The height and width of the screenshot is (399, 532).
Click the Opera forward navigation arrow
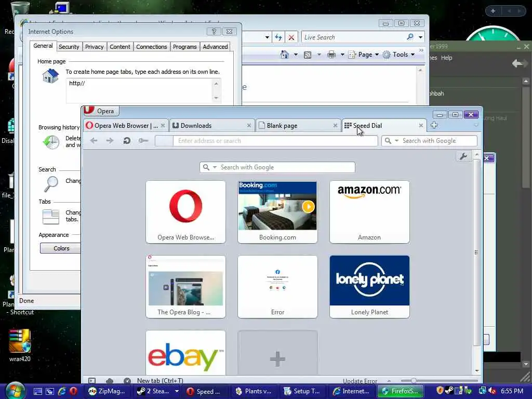pos(110,140)
